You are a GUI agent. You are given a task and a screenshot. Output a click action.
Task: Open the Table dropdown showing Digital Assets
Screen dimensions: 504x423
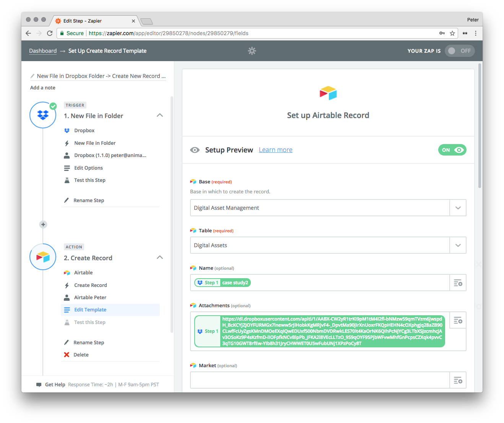tap(328, 245)
